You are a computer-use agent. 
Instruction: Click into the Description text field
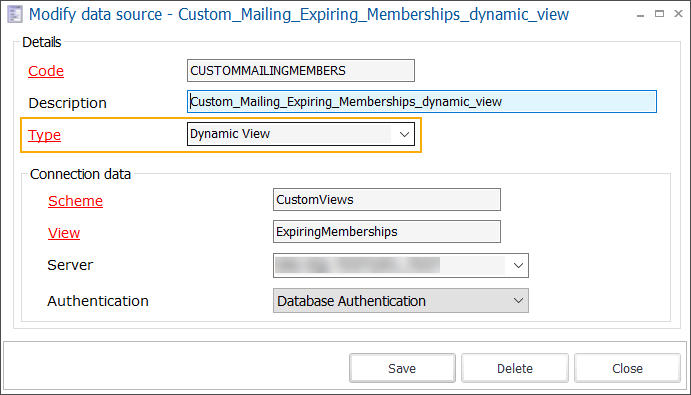(422, 102)
